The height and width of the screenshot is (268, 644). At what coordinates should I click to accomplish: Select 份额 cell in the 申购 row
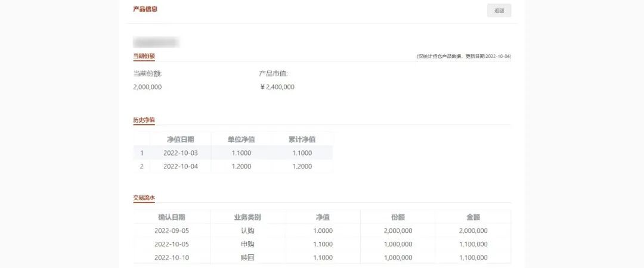398,244
